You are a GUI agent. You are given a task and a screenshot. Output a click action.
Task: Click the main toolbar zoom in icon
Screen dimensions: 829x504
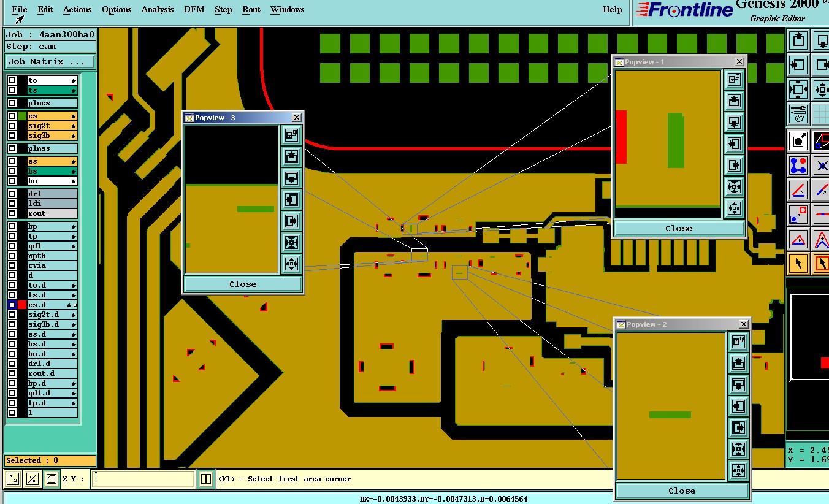click(798, 89)
